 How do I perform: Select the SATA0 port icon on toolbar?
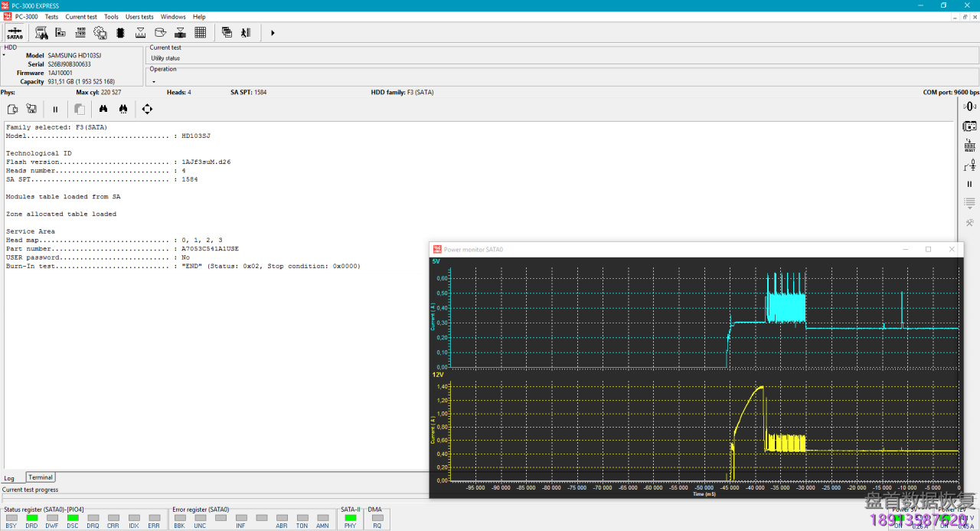click(15, 32)
